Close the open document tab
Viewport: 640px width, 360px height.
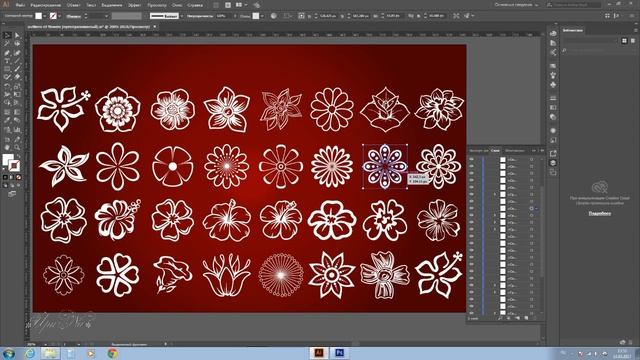pos(155,27)
